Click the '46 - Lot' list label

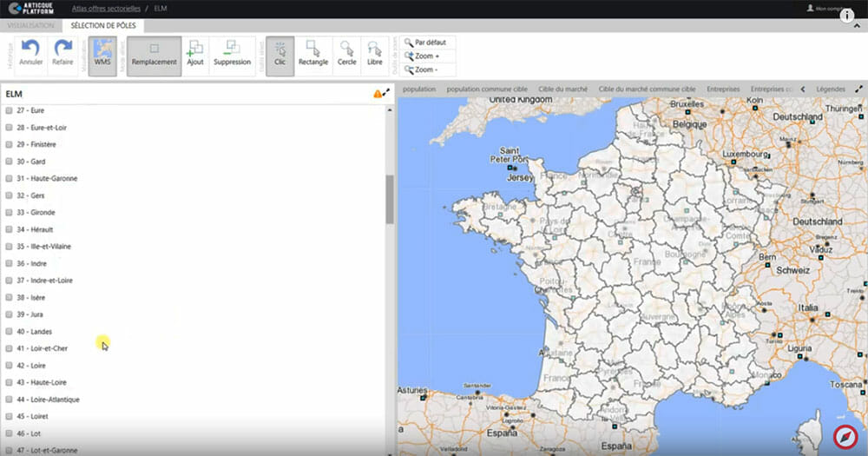pyautogui.click(x=29, y=433)
